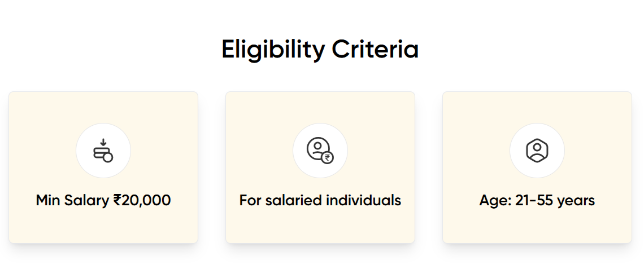Select the "Age: 21-55 years" label
The image size is (644, 269).
537,200
